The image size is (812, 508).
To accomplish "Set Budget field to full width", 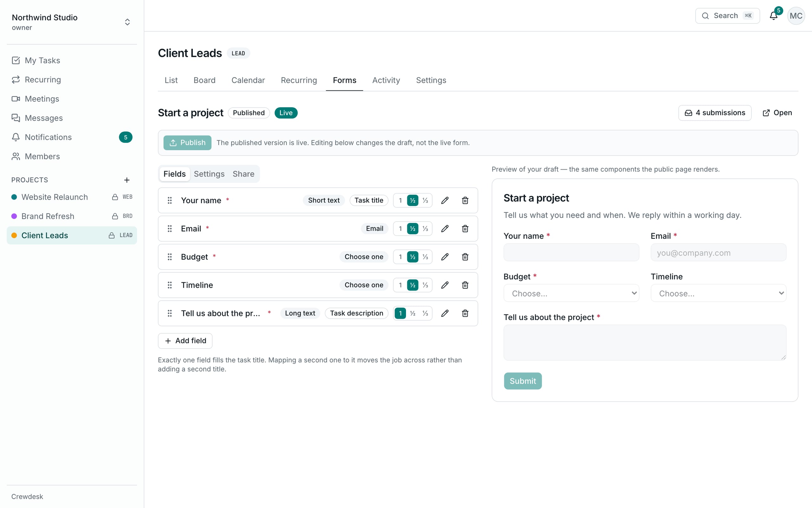I will 400,257.
